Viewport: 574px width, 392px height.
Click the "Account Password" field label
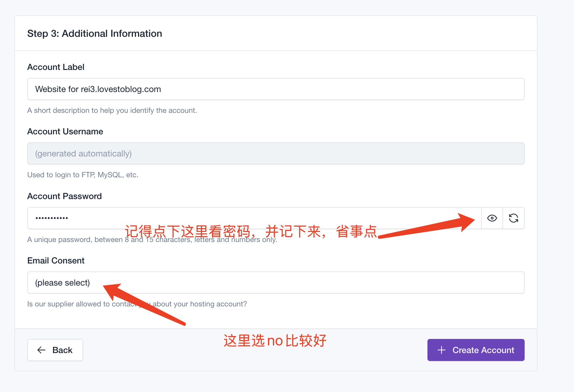point(64,196)
